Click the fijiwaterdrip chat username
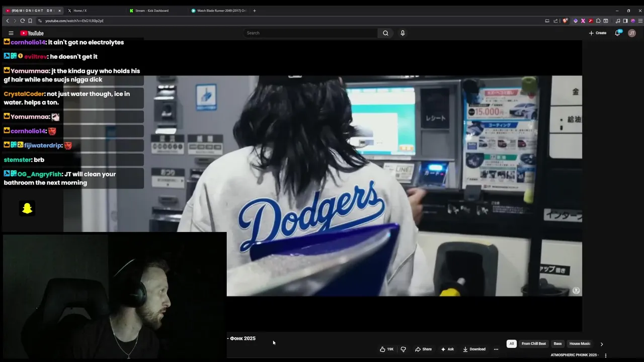This screenshot has width=644, height=362. pos(42,146)
